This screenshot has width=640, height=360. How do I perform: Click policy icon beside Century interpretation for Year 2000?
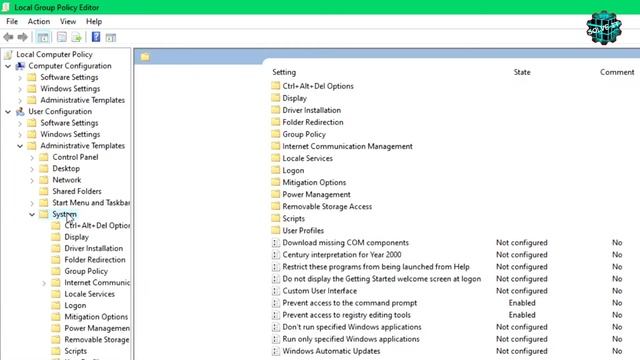click(276, 255)
